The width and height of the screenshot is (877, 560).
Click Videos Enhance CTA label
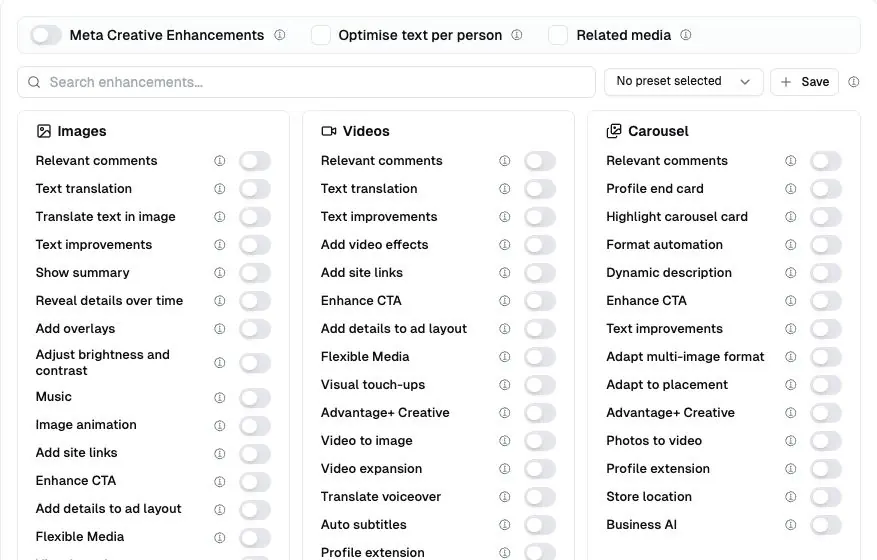[x=361, y=300]
